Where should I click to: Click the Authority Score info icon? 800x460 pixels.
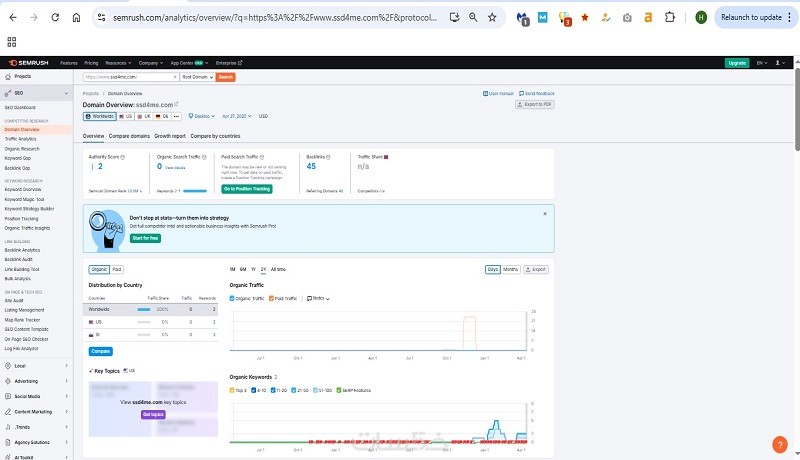122,157
